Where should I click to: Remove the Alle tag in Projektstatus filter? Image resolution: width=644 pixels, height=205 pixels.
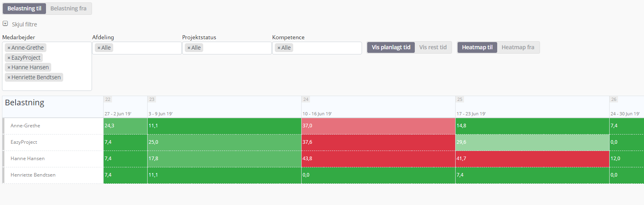tap(189, 48)
